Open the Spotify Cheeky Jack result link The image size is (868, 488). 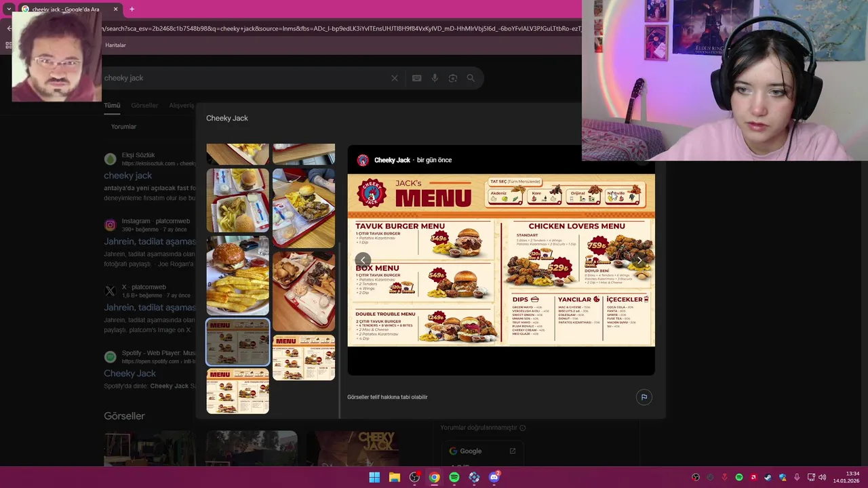130,373
